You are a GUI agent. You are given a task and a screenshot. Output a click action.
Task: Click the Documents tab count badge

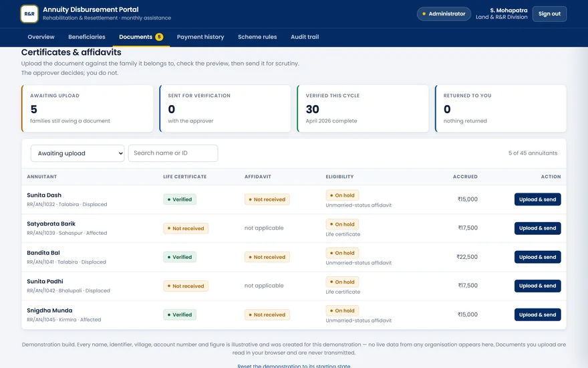[160, 37]
